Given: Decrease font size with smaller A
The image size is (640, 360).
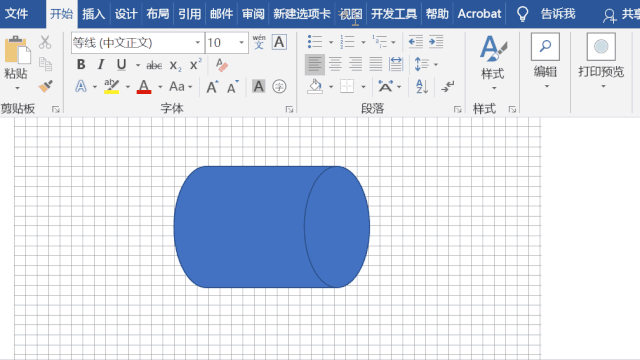Looking at the screenshot, I should (233, 87).
